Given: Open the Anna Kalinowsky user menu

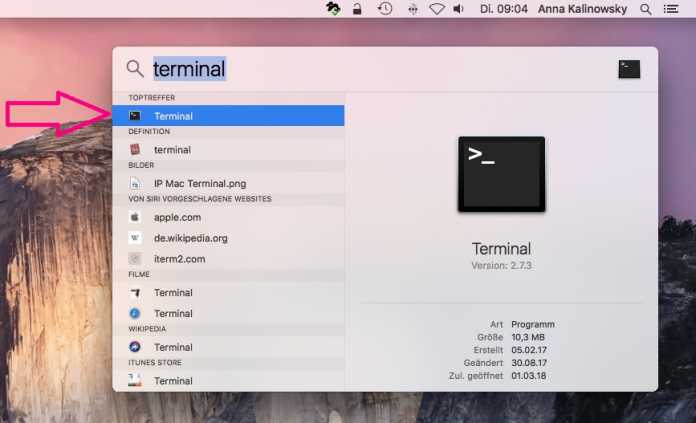Looking at the screenshot, I should [581, 9].
